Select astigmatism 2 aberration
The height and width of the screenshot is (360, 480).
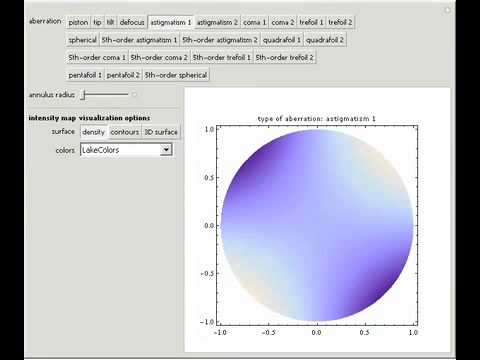tap(217, 22)
